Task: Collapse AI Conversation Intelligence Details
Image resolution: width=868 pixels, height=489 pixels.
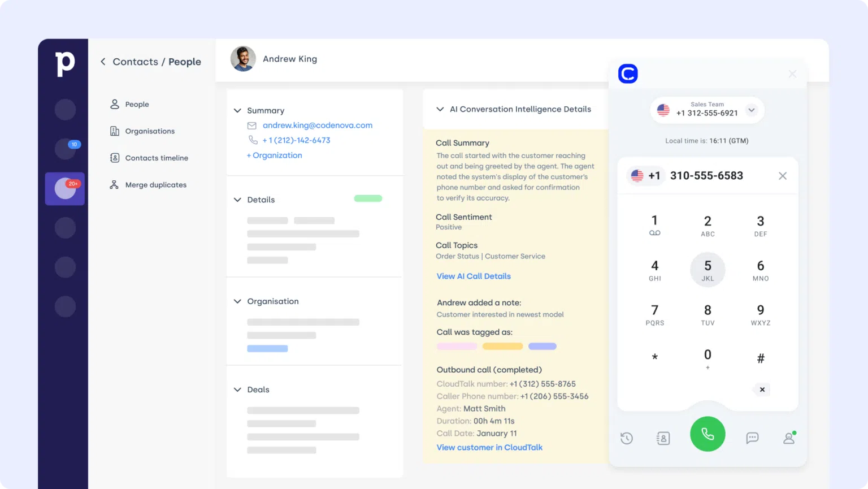Action: 440,109
